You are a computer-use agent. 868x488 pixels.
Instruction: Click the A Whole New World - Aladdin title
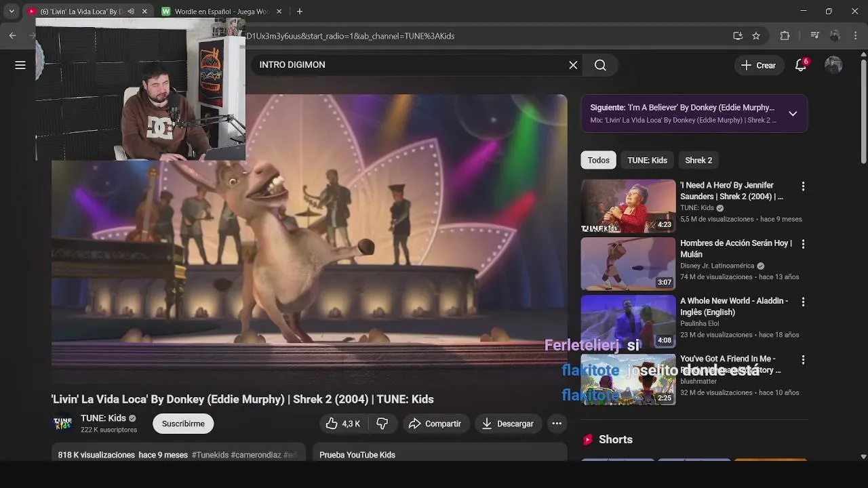point(734,306)
